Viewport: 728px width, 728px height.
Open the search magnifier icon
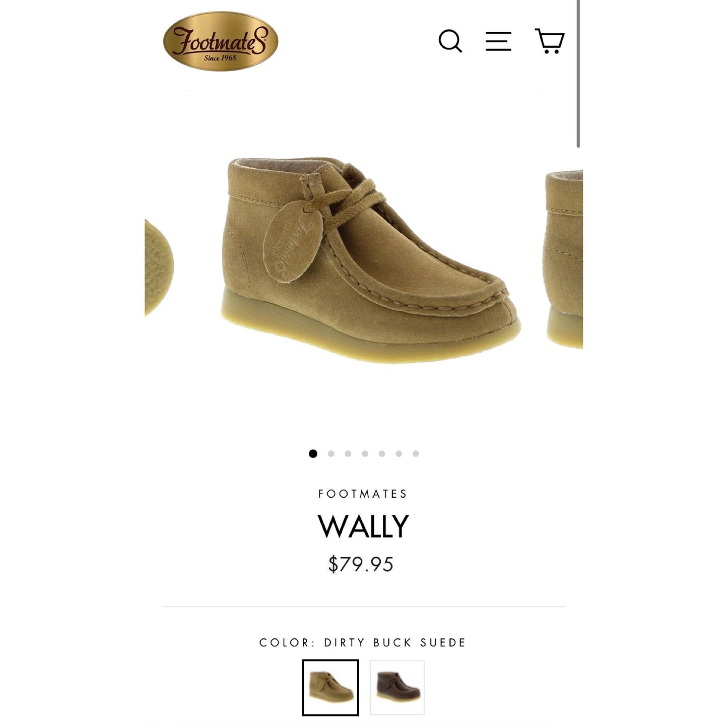coord(450,41)
